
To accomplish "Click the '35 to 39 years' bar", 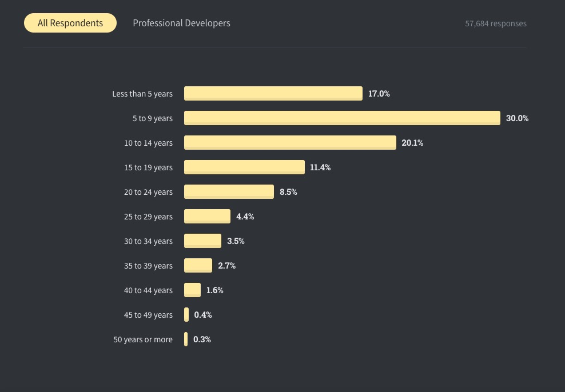I will coord(198,265).
